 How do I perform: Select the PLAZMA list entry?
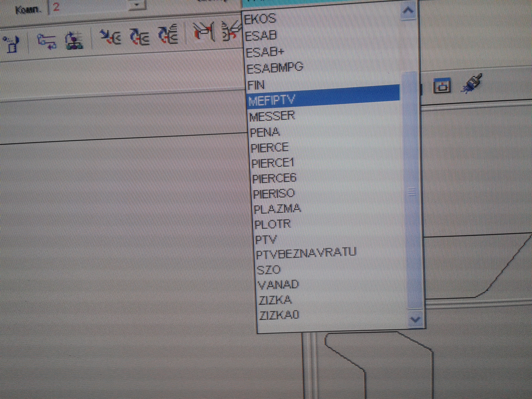[x=277, y=208]
